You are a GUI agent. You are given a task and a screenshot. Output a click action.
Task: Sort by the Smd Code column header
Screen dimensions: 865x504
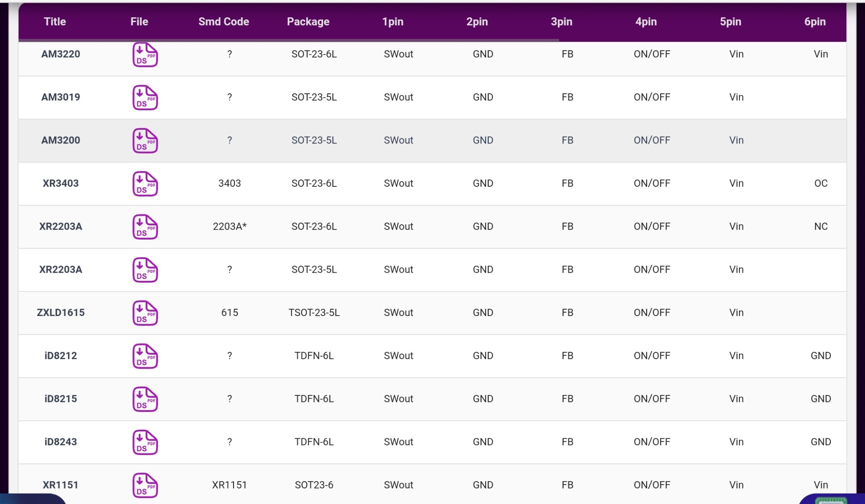pos(224,22)
